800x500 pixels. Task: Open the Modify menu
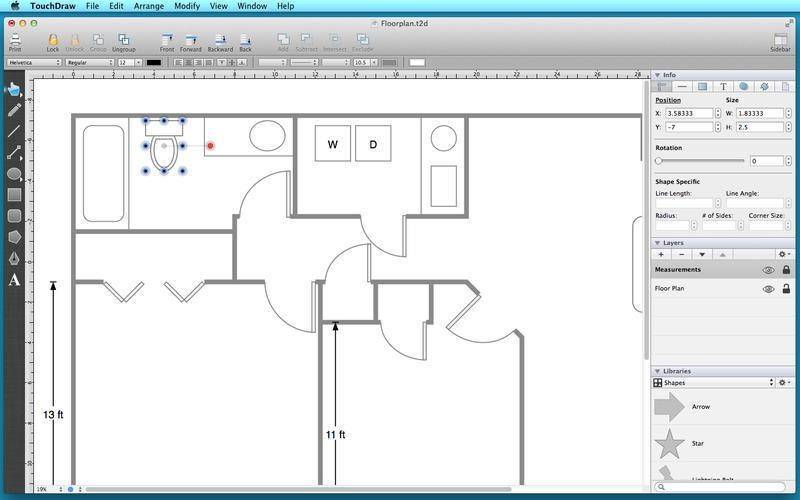(x=187, y=6)
